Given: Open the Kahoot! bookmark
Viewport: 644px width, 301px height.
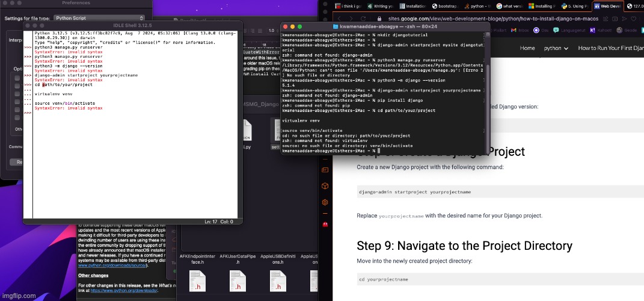Looking at the screenshot, I should [601, 31].
